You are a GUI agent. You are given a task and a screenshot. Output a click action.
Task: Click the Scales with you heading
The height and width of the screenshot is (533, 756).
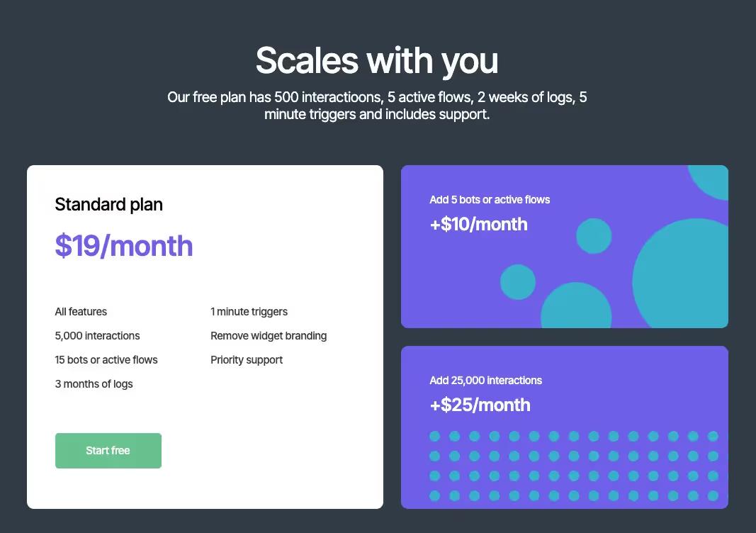click(x=377, y=61)
